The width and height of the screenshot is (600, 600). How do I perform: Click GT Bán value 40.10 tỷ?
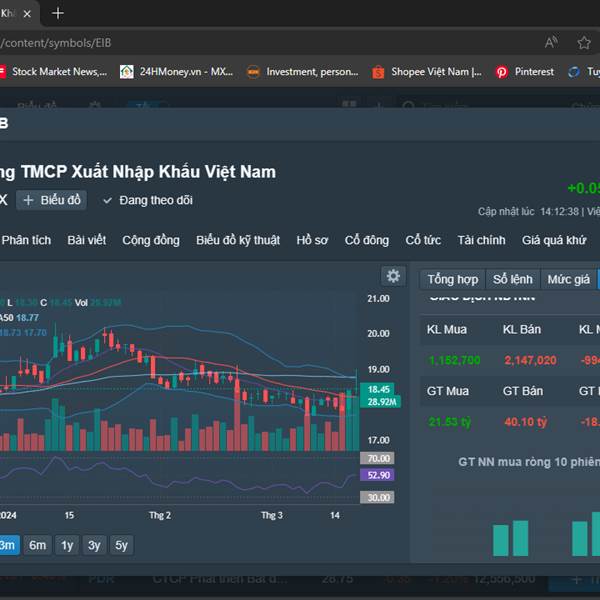coord(526,422)
